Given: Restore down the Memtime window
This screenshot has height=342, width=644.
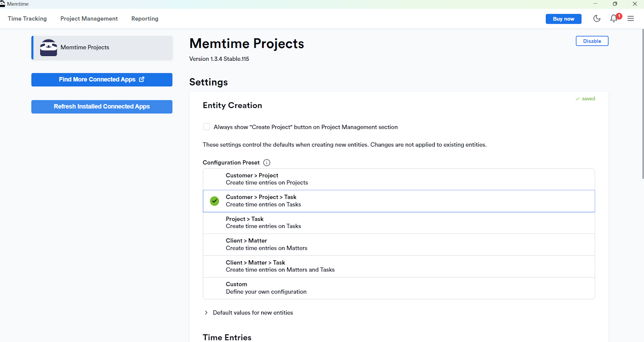Looking at the screenshot, I should tap(615, 4).
